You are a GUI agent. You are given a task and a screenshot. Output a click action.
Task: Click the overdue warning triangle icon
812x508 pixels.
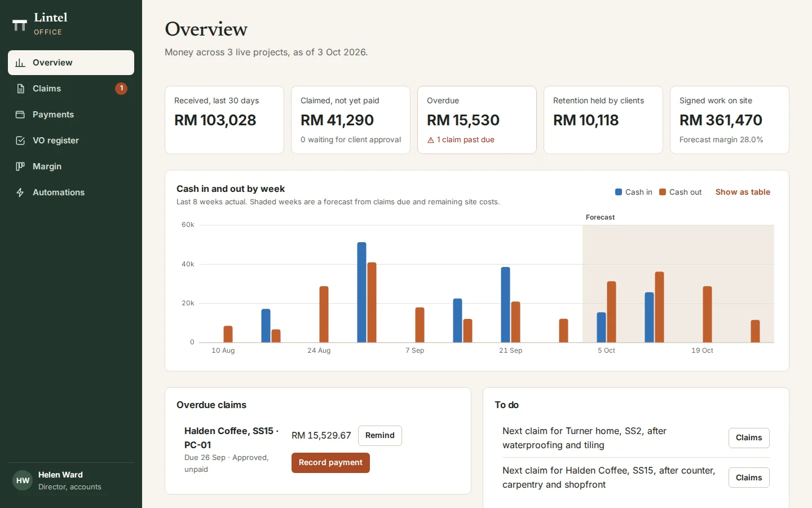(x=431, y=140)
